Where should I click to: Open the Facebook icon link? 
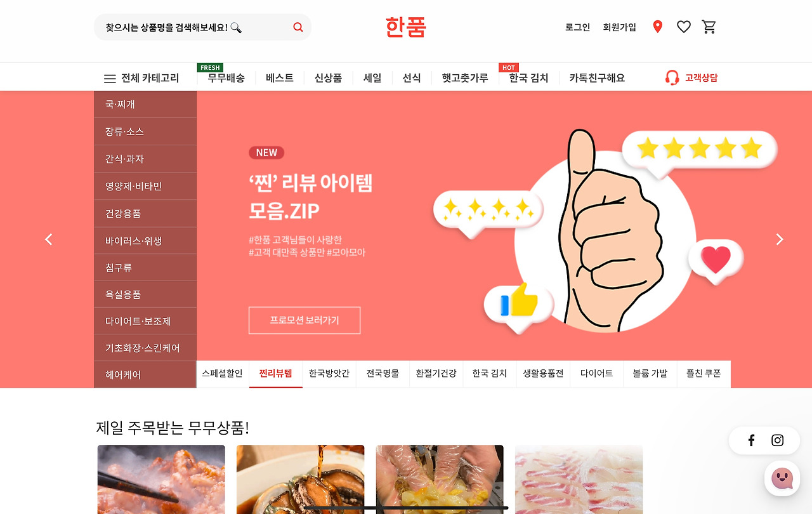click(751, 440)
